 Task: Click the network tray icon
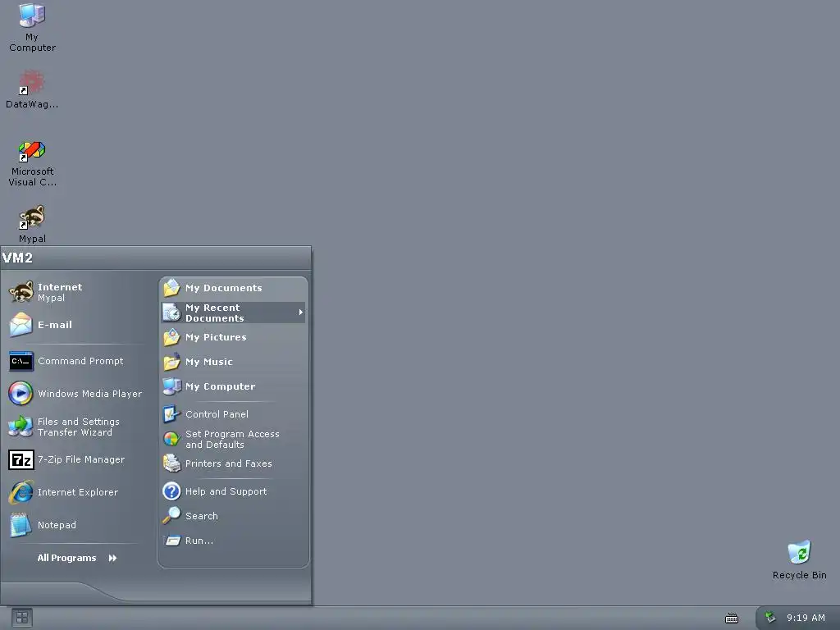(770, 618)
